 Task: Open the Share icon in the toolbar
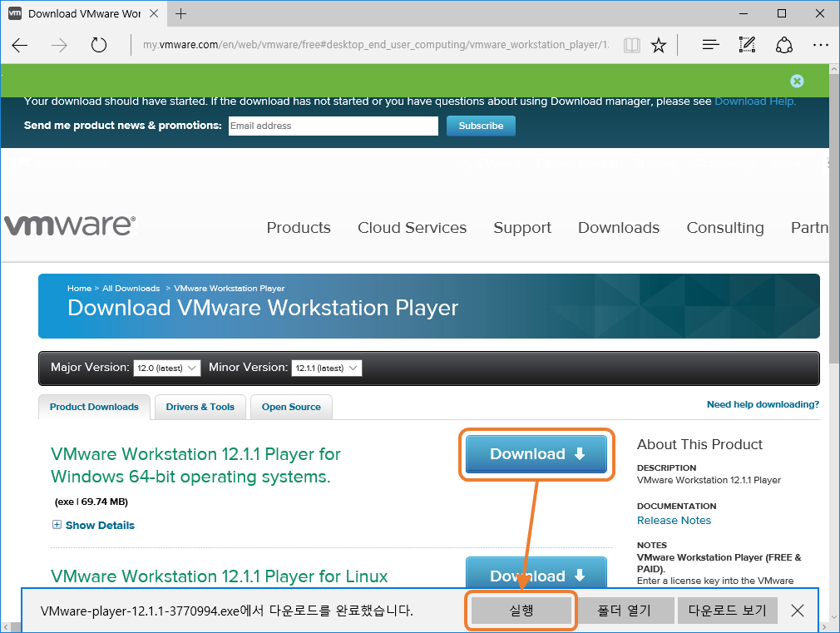tap(784, 45)
